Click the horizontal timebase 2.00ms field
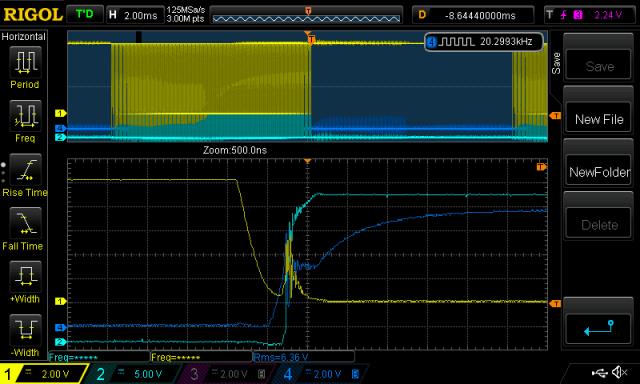This screenshot has width=640, height=384. tap(135, 16)
